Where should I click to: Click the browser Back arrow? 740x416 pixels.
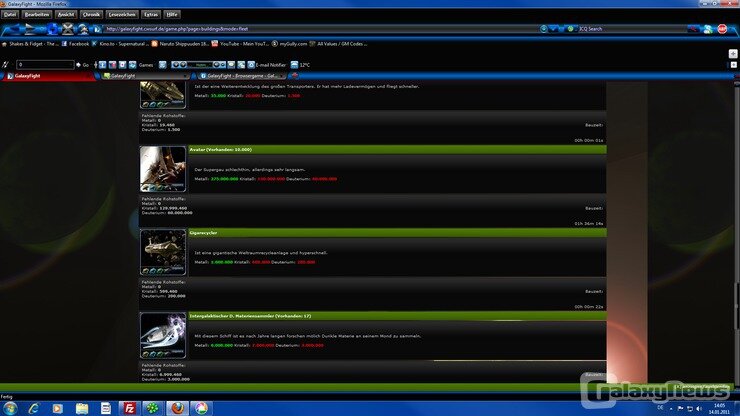click(14, 29)
